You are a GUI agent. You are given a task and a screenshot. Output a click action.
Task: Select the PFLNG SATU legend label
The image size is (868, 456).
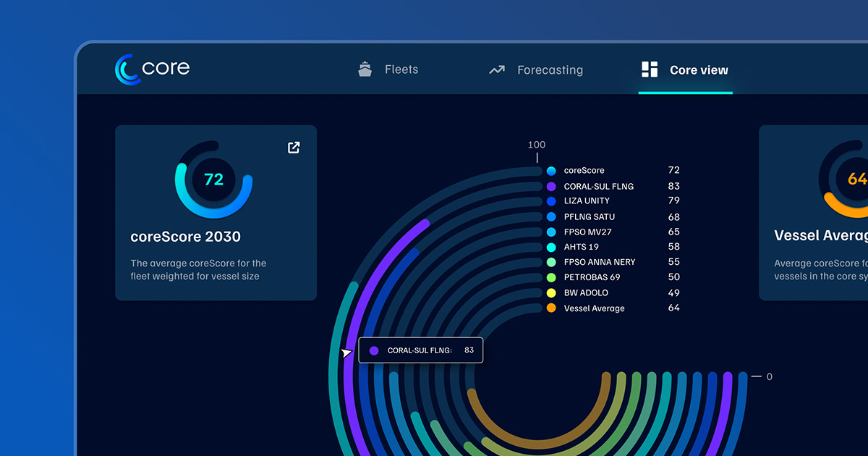click(x=590, y=216)
